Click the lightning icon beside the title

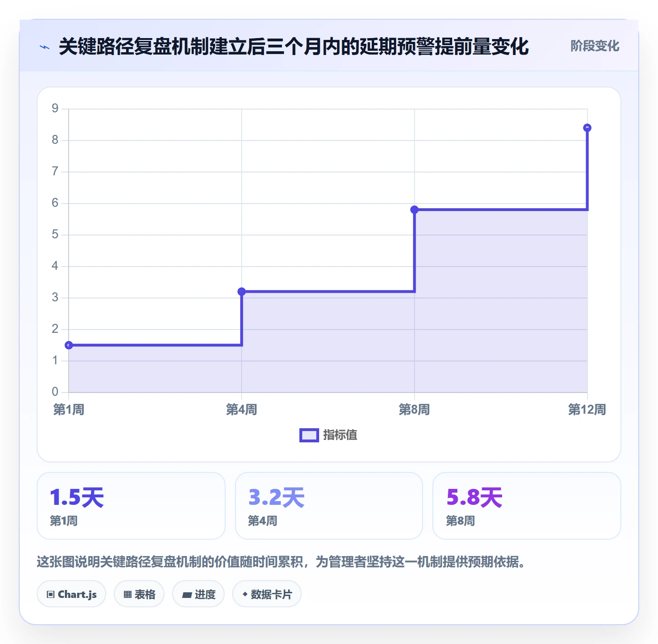point(45,47)
